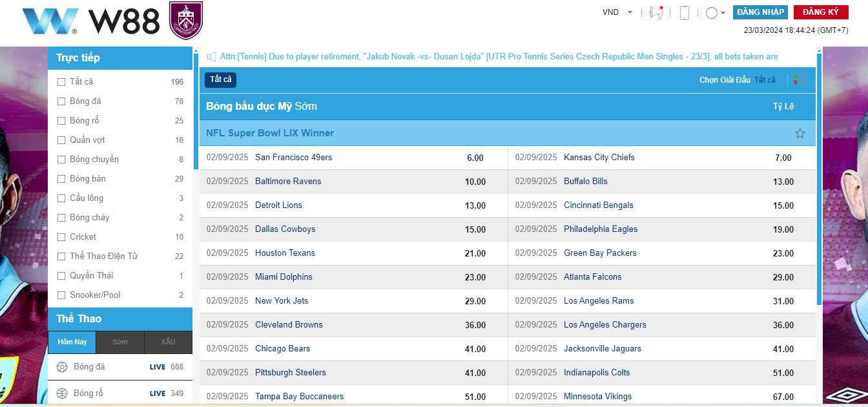Click the football icon next to Bóng đá LIVE
This screenshot has width=868, height=407.
click(62, 367)
